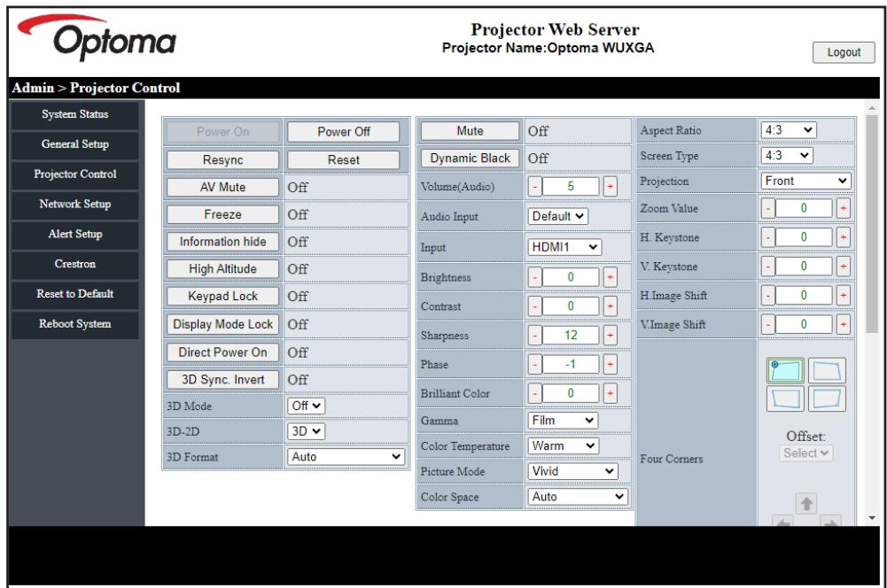
Task: Open System Status in sidebar
Action: click(x=74, y=114)
